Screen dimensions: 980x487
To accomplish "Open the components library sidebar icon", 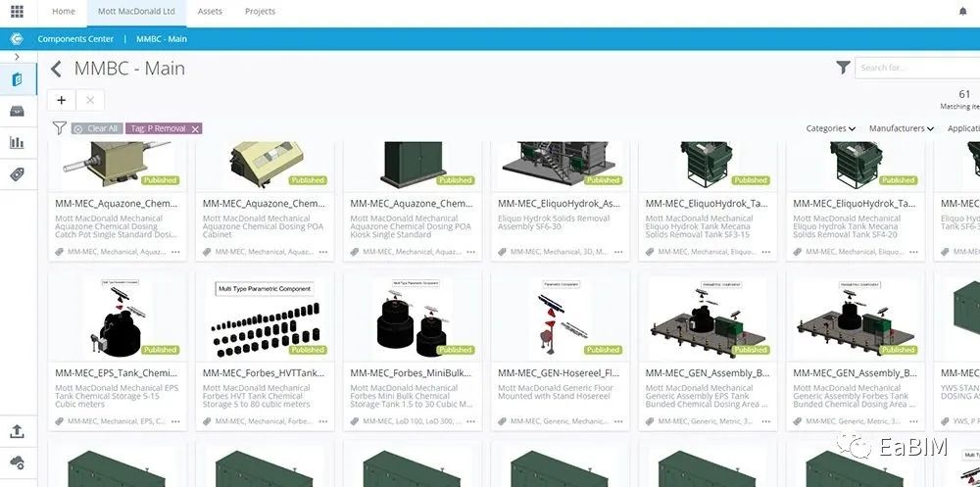I will point(17,78).
